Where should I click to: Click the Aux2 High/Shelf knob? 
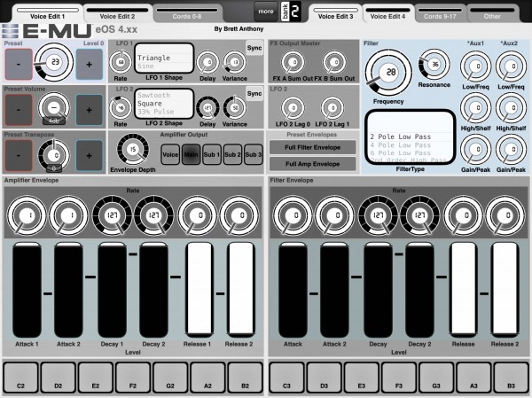[511, 108]
